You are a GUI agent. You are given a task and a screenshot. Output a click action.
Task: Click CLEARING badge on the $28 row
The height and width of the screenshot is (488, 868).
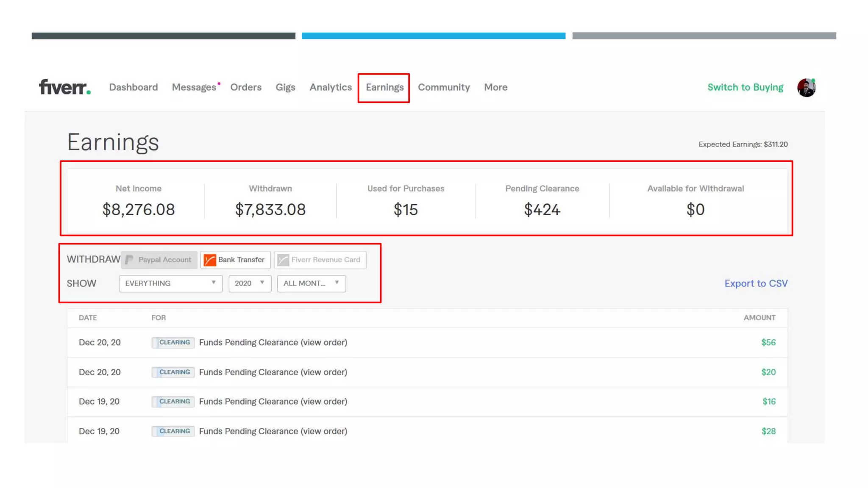[173, 431]
